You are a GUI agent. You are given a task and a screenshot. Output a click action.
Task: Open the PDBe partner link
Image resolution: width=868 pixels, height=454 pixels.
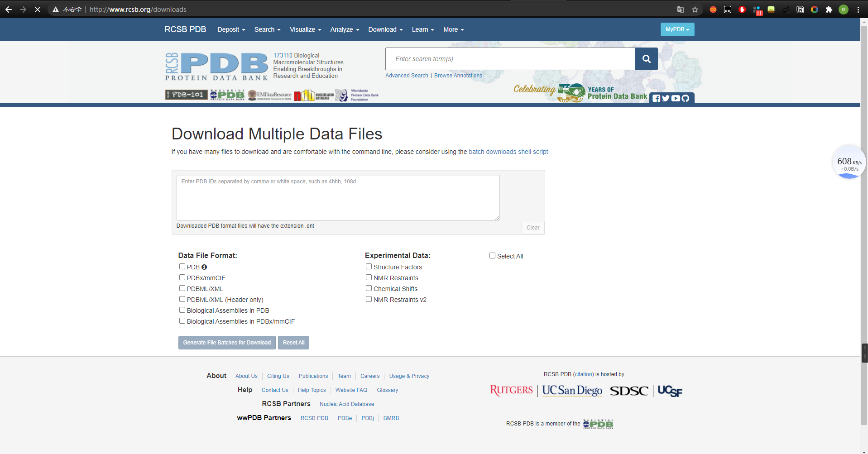[x=345, y=418]
